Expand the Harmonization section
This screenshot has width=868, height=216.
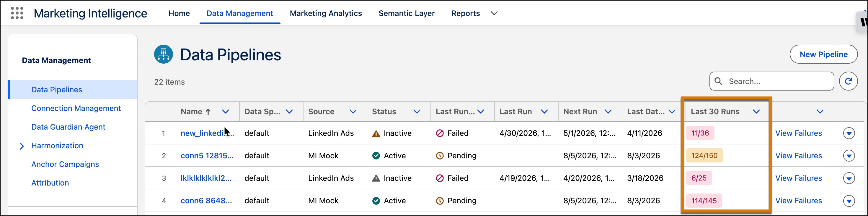point(22,146)
